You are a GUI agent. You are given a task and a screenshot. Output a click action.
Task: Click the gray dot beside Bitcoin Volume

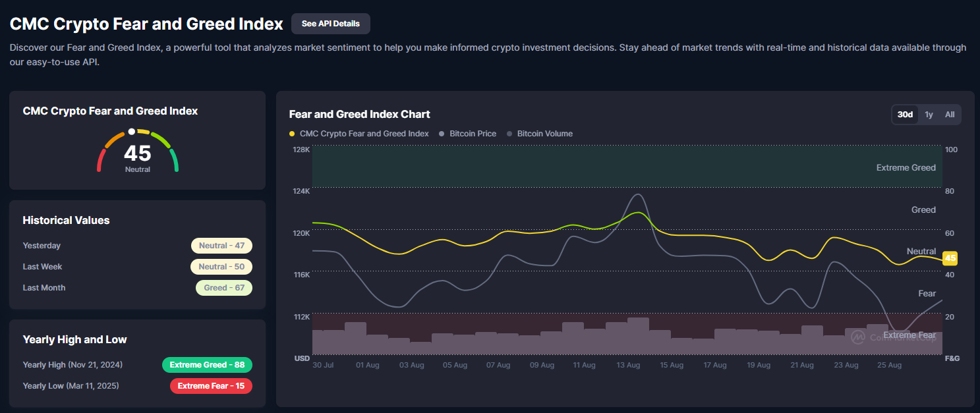[x=509, y=134]
